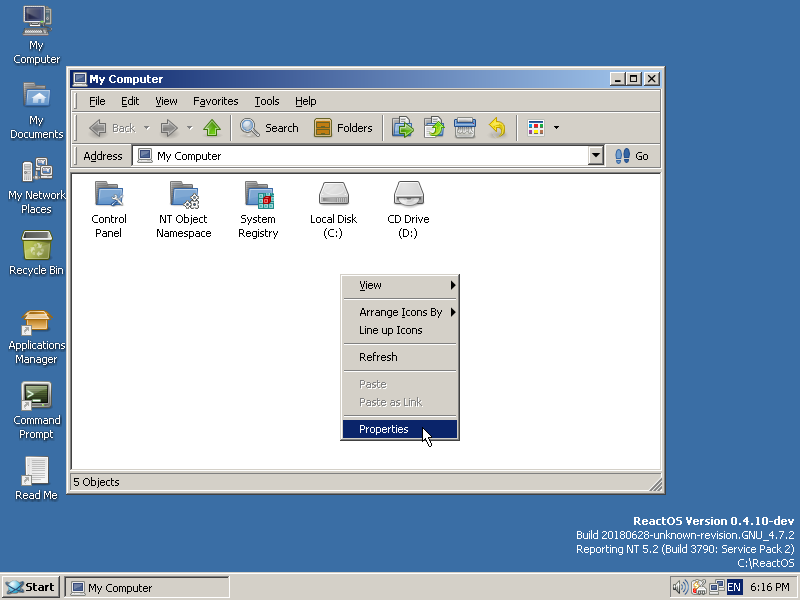This screenshot has width=800, height=600.
Task: Open the Address bar dropdown
Action: [x=595, y=156]
